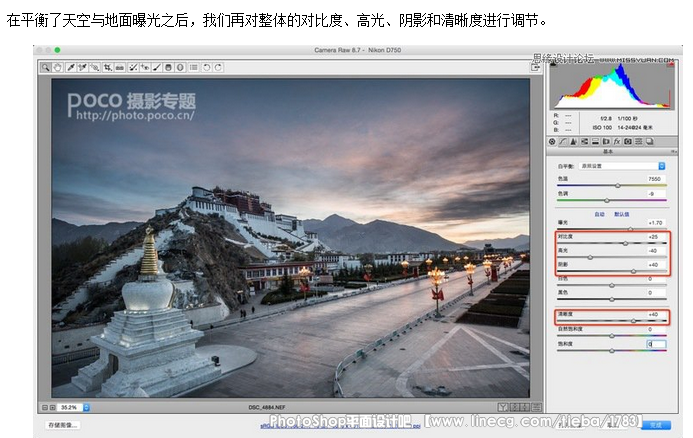Switch to the HSL / Grayscale panel tab

[x=584, y=141]
